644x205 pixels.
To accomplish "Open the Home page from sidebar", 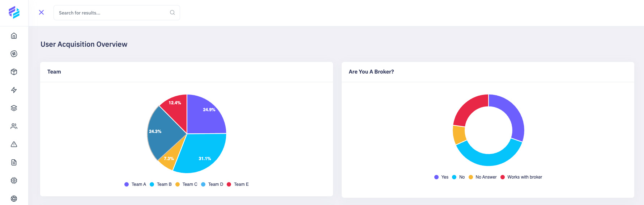I will pos(14,35).
